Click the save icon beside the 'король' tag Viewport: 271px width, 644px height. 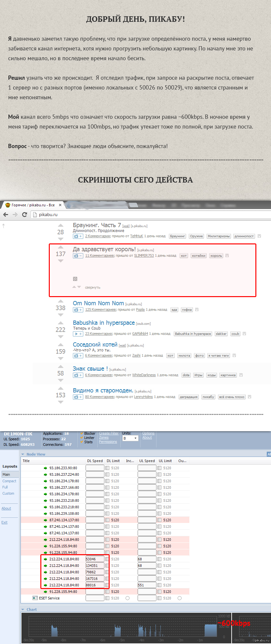pyautogui.click(x=227, y=256)
